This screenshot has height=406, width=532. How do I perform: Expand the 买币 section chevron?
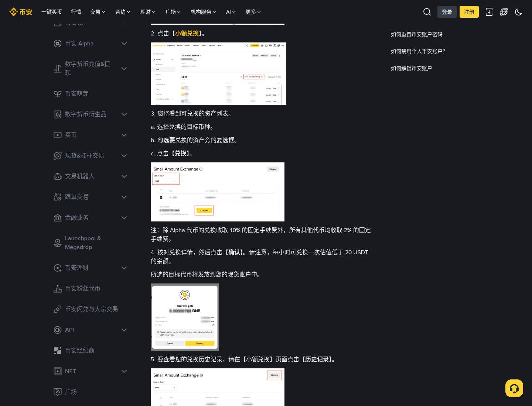(x=124, y=135)
